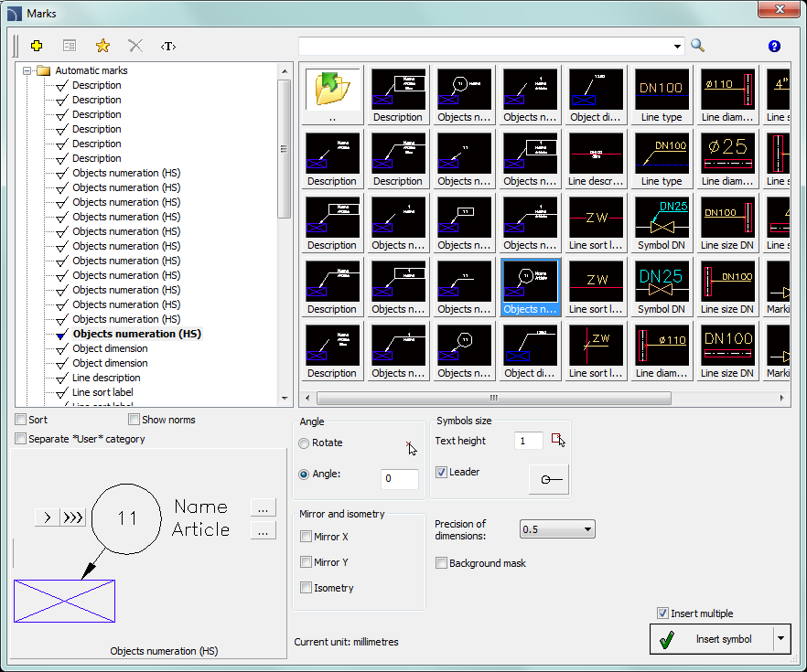
Task: Click the Insert symbol button
Action: point(711,639)
